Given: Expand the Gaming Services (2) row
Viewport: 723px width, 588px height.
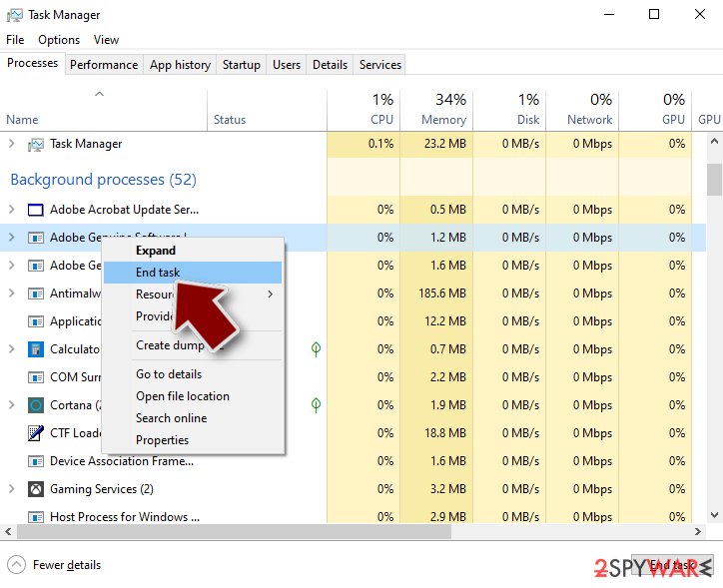Looking at the screenshot, I should tap(12, 489).
